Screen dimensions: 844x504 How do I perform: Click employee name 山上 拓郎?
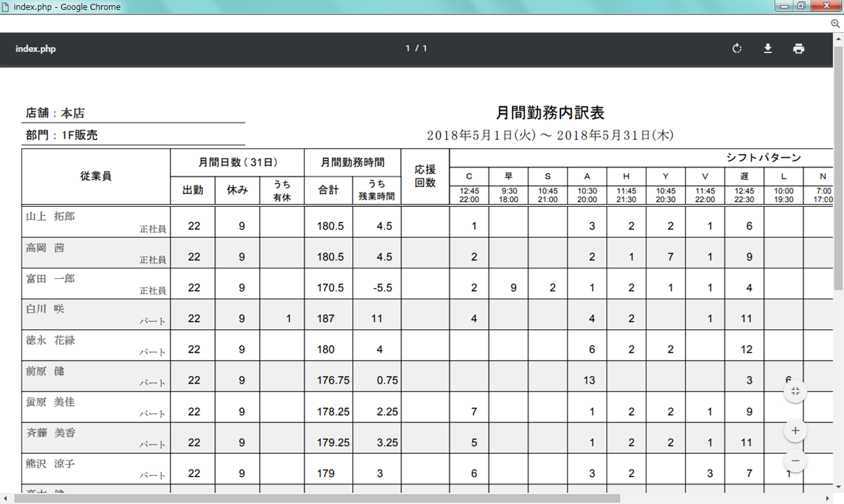pos(50,216)
